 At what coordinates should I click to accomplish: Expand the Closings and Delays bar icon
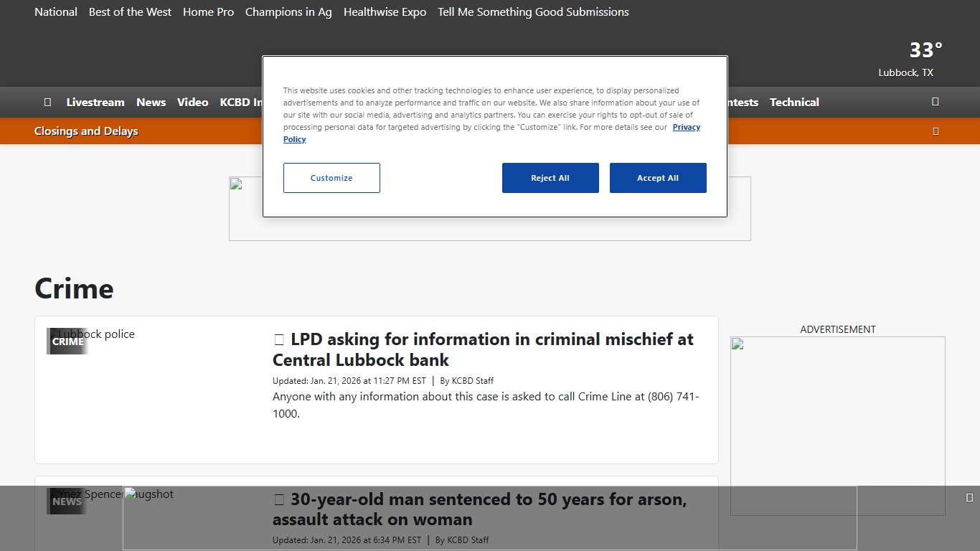[935, 131]
